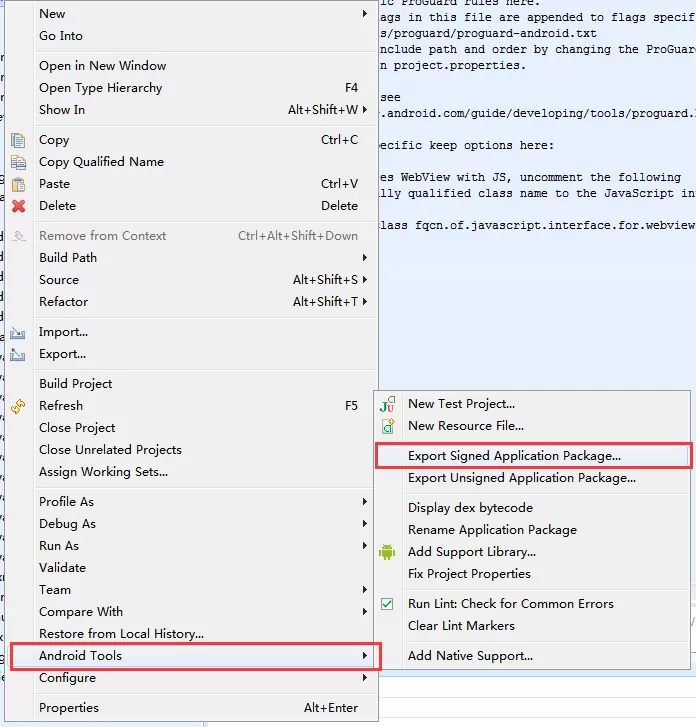Click the green Android robot icon
The image size is (696, 727).
[387, 552]
